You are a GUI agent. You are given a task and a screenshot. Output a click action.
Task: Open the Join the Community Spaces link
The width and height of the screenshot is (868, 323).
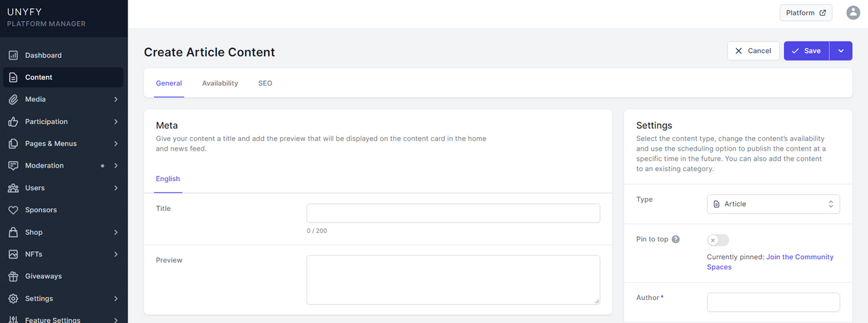[770, 262]
